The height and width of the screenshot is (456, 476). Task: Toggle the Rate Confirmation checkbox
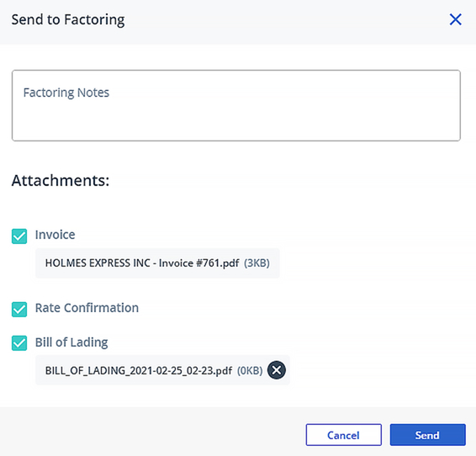(19, 310)
